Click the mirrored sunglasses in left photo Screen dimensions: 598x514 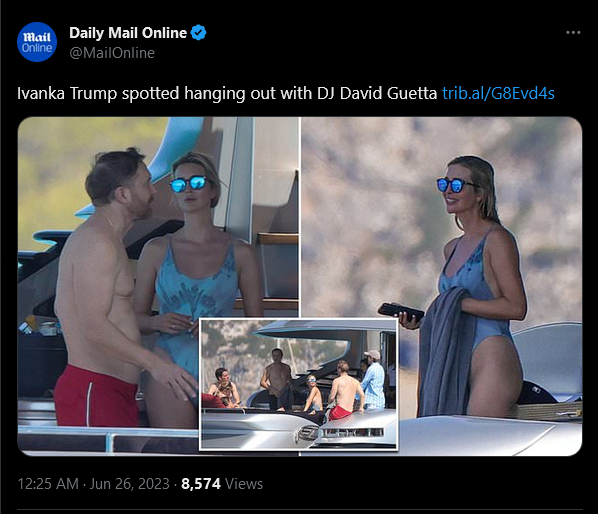(188, 184)
